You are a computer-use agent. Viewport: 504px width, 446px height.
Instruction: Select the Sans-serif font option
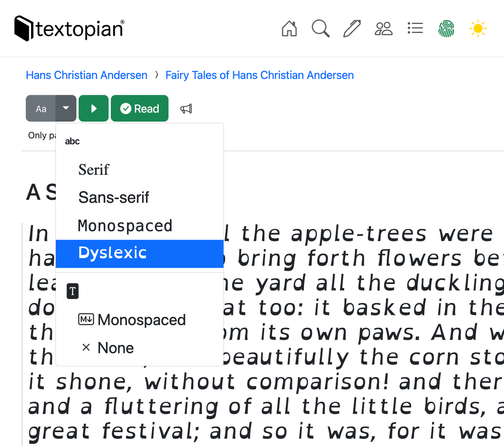(x=139, y=197)
